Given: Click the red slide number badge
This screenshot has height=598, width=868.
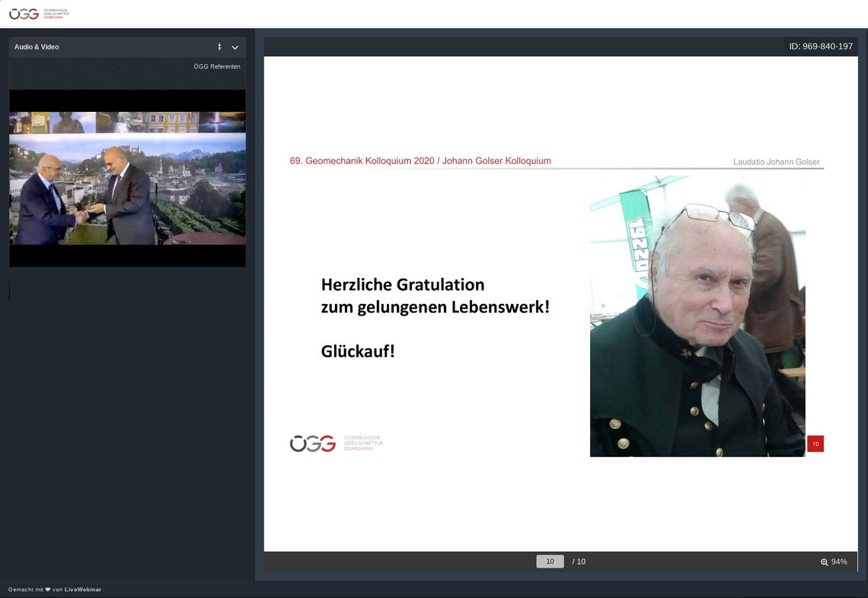Looking at the screenshot, I should 815,444.
